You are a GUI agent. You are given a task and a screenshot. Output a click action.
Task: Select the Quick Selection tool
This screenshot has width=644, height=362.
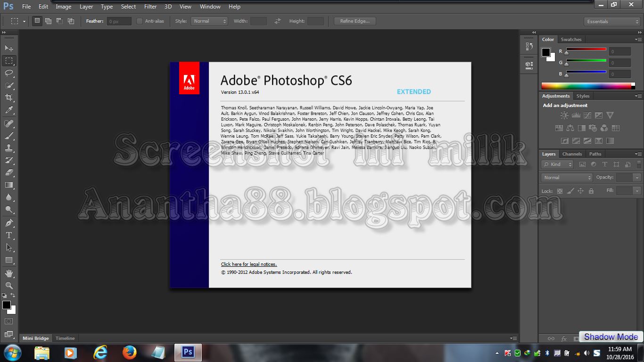click(9, 85)
